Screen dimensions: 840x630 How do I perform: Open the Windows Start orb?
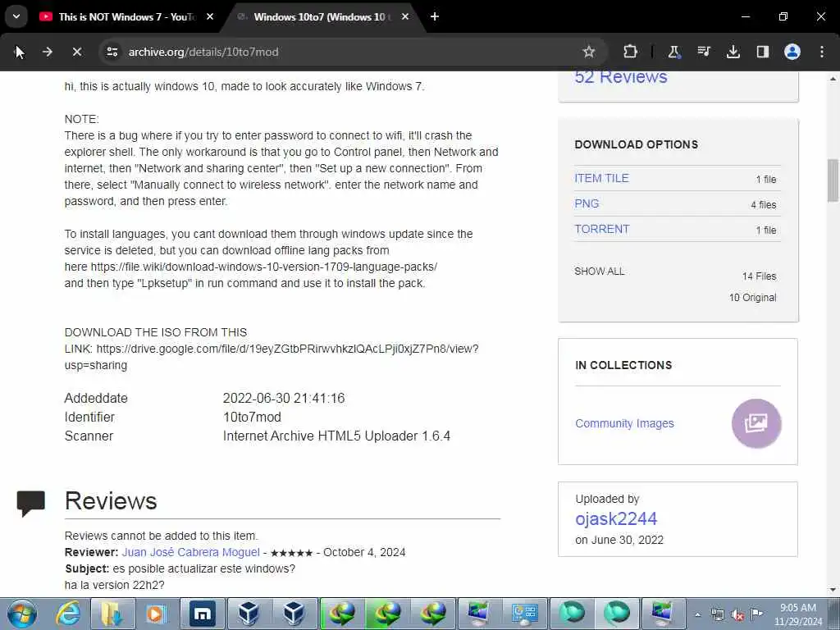coord(21,614)
